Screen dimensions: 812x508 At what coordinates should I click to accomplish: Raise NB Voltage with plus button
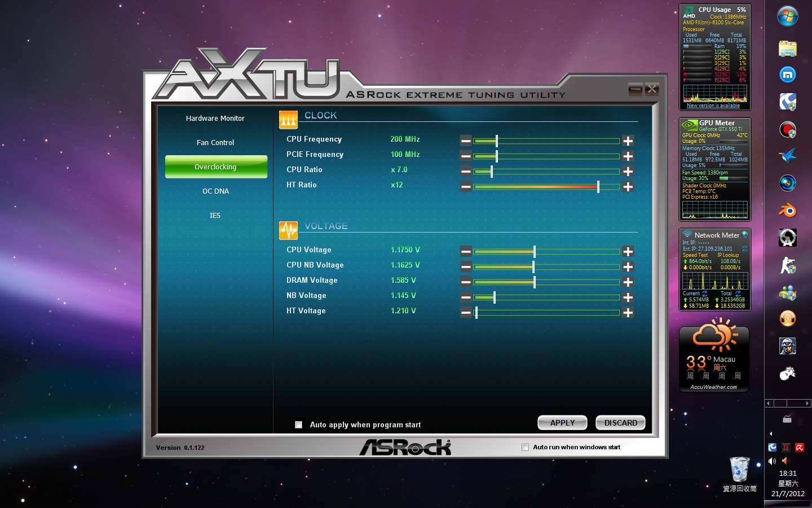coord(628,297)
